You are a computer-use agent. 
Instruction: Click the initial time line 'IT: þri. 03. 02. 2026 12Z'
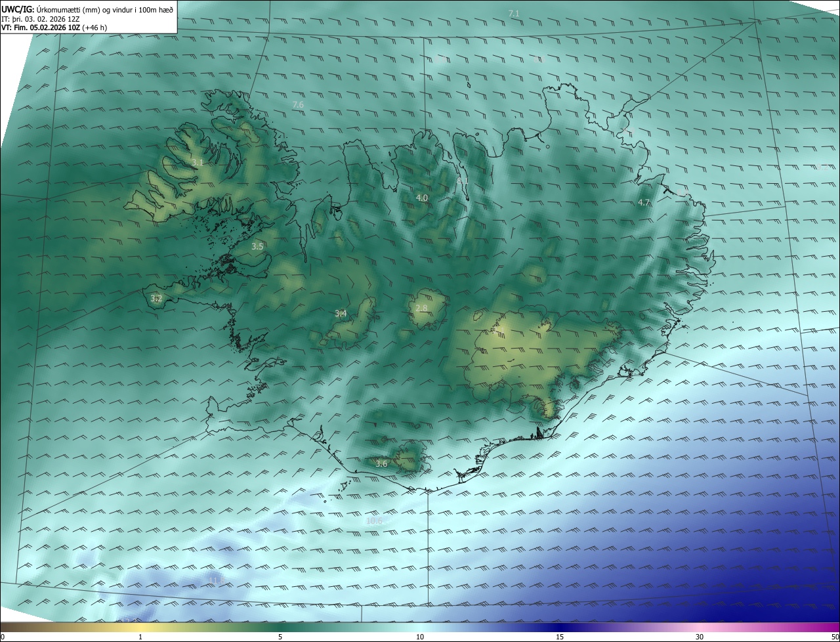41,19
